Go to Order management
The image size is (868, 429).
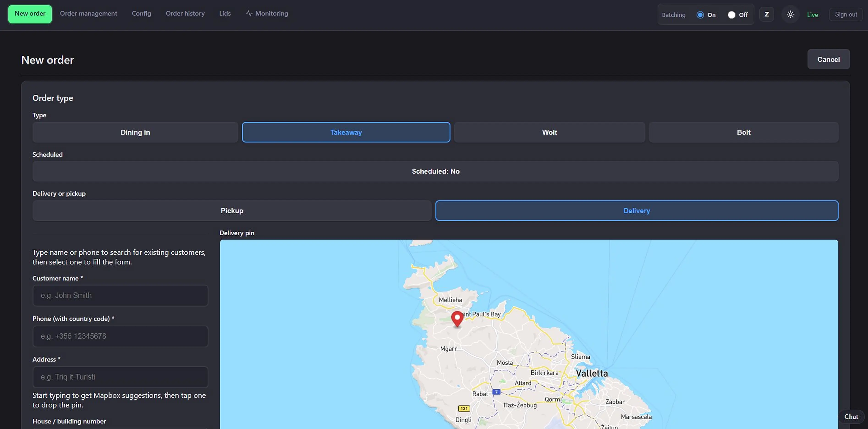coord(89,14)
